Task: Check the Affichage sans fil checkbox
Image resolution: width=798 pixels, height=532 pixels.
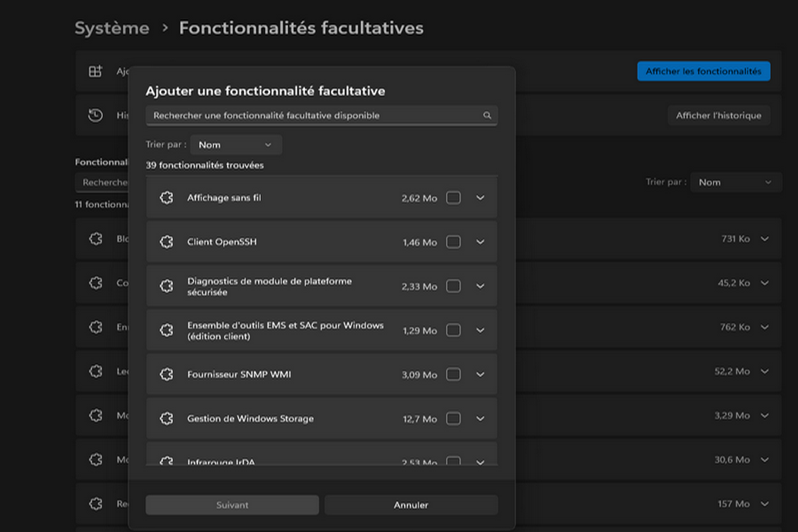Action: (454, 198)
